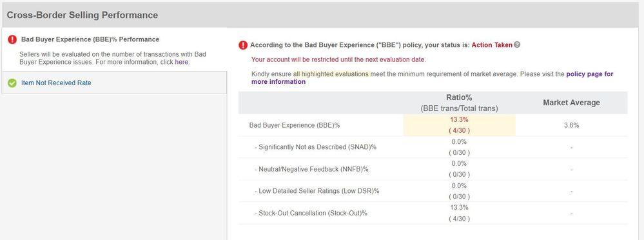Image resolution: width=644 pixels, height=240 pixels.
Task: Click the Stock-Out 13.3% (4/30) ratio value
Action: 459,214
